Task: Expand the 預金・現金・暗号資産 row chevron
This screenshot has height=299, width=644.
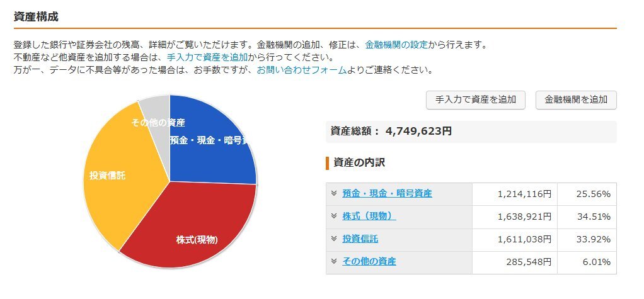Action: [334, 193]
